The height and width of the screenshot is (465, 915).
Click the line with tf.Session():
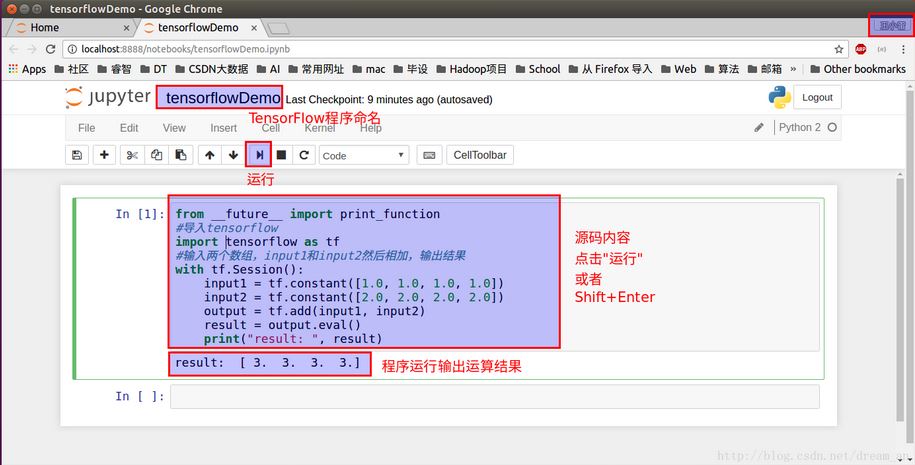pos(239,270)
